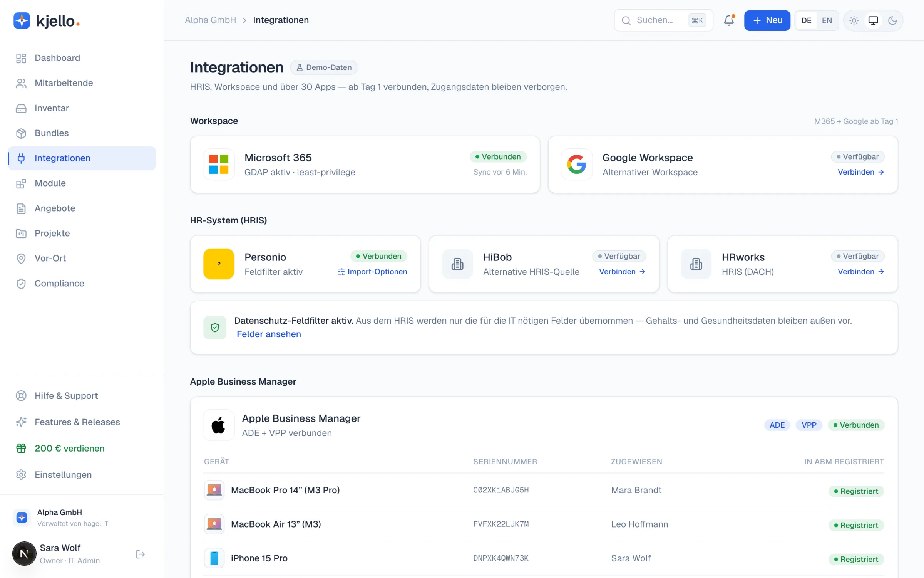Connect HRworks via Verbinden link

coord(861,272)
